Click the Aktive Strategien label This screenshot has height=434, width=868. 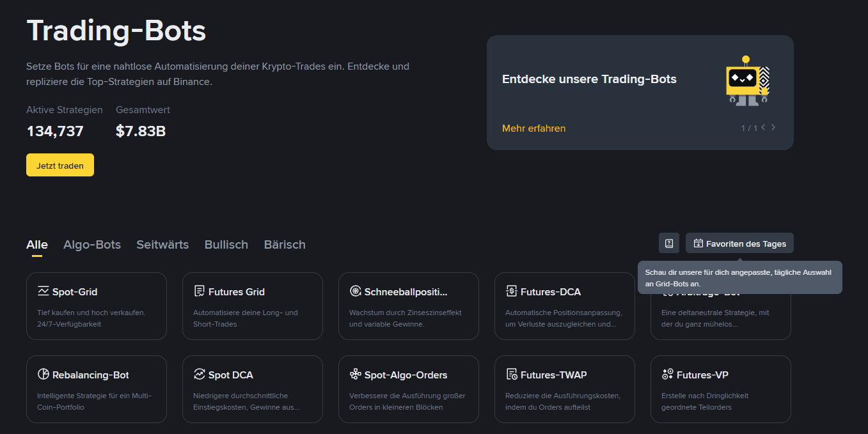click(x=65, y=110)
